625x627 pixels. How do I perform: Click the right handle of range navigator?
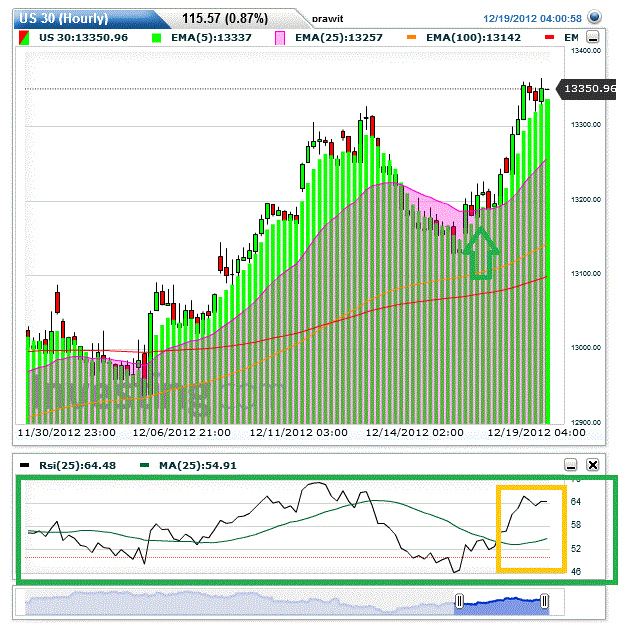coord(545,601)
